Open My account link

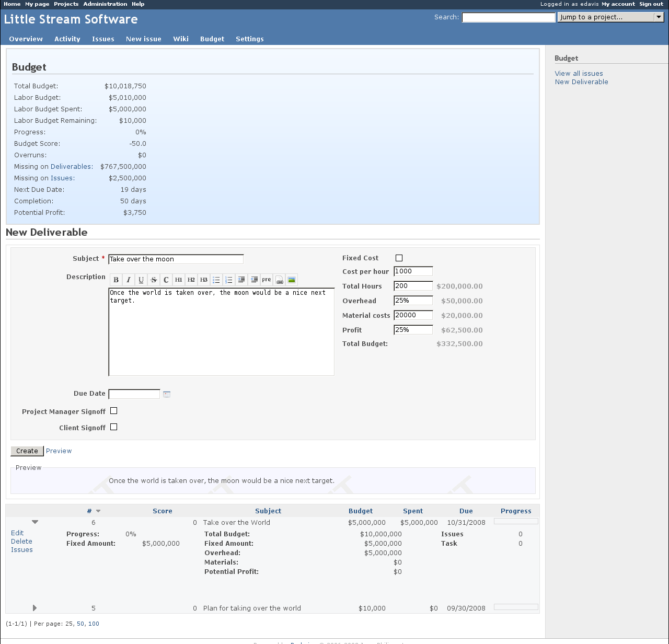click(x=618, y=4)
